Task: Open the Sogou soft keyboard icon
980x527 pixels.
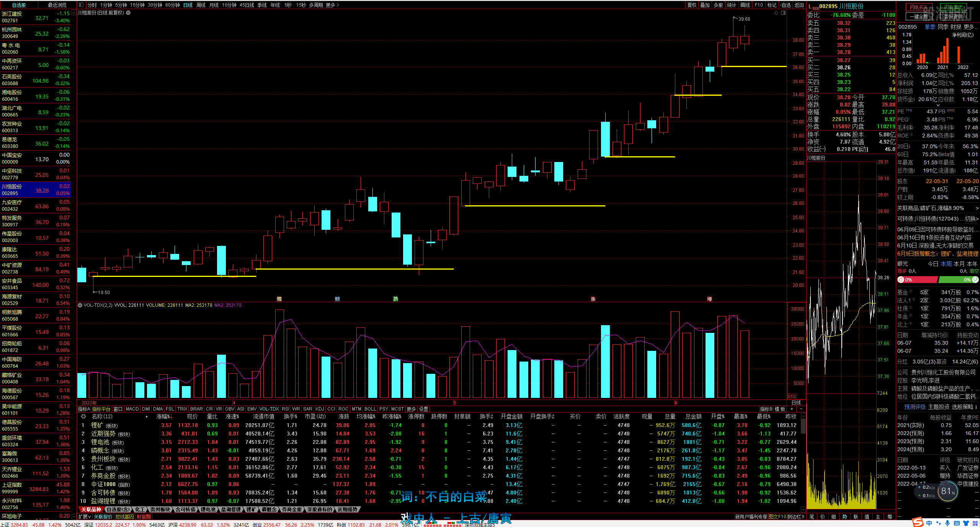Action: (x=957, y=523)
